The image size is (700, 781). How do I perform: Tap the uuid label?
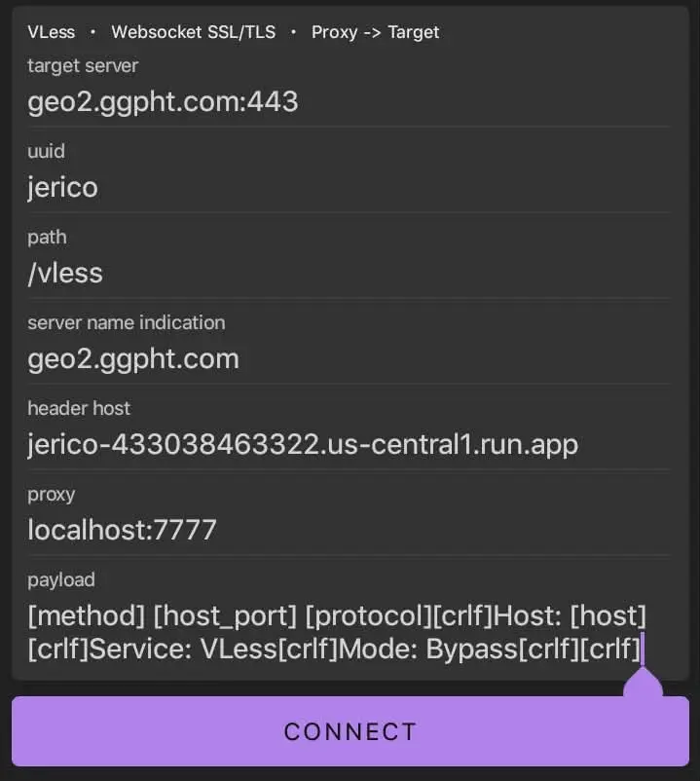[x=47, y=151]
